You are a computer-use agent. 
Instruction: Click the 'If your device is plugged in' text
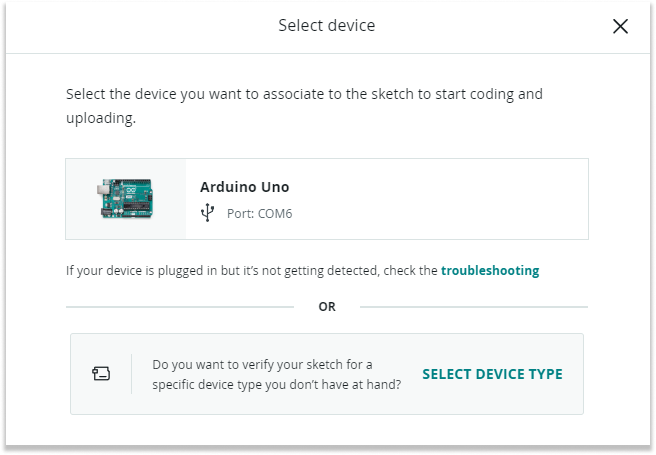coord(252,270)
